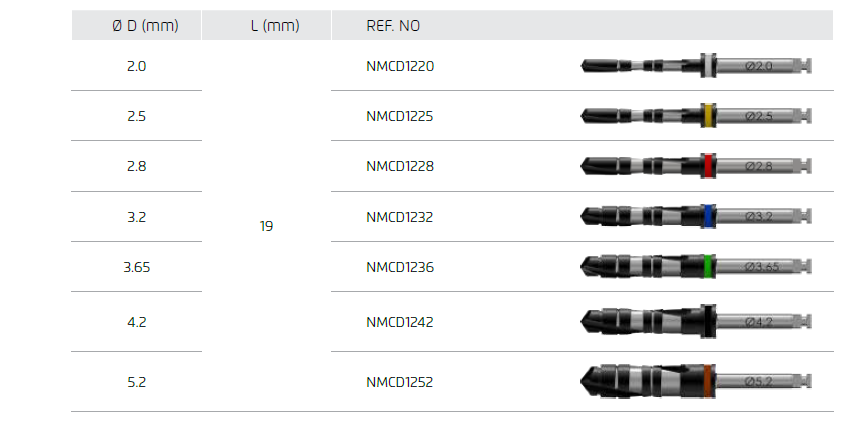This screenshot has height=431, width=857.
Task: Select reference number NMCD1225
Action: click(x=400, y=116)
